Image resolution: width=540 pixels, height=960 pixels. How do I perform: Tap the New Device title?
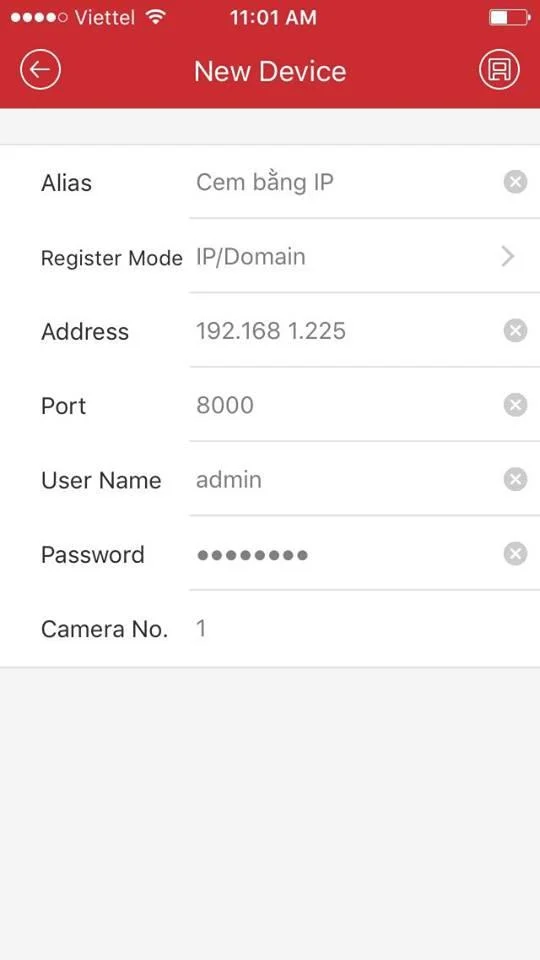[270, 71]
